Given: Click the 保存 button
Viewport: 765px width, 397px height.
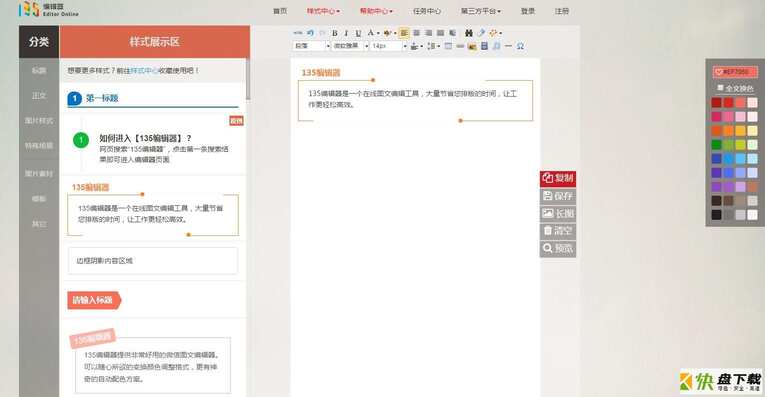Looking at the screenshot, I should pos(558,196).
